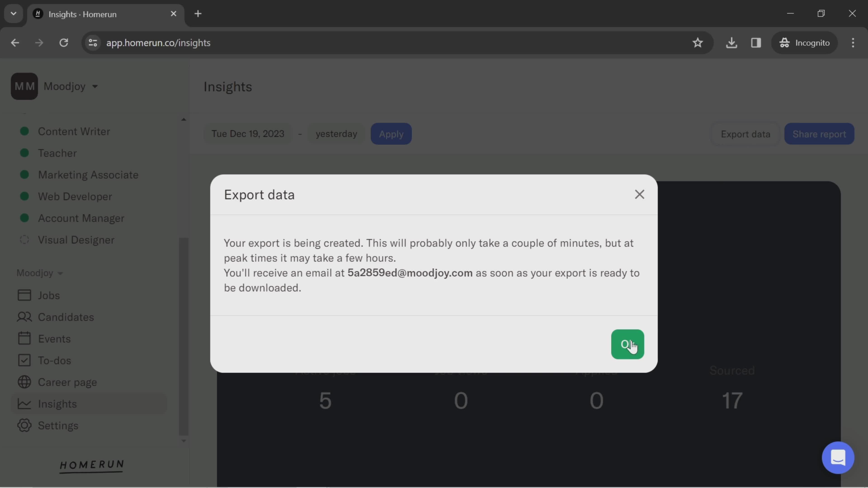Click the Jobs sidebar icon

point(24,295)
